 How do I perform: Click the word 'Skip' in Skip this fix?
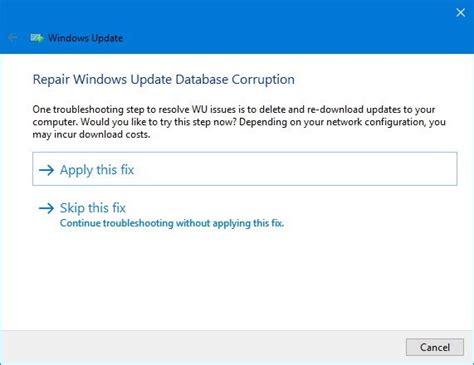[72, 208]
